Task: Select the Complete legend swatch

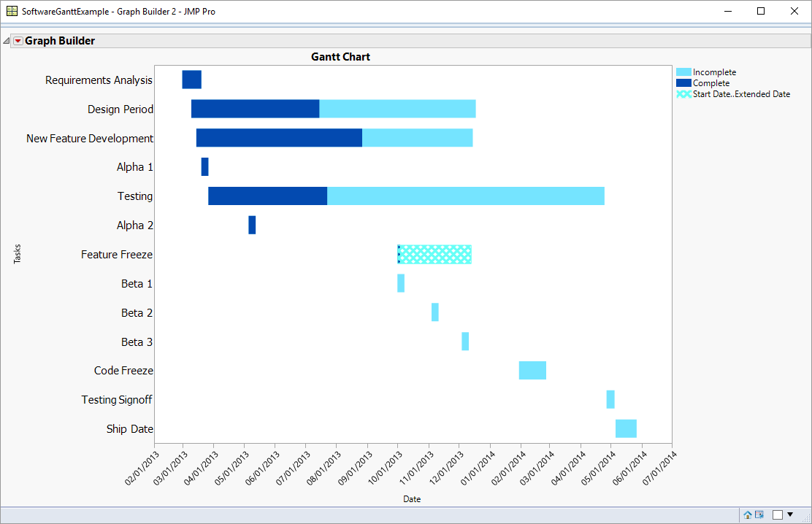Action: click(x=683, y=82)
